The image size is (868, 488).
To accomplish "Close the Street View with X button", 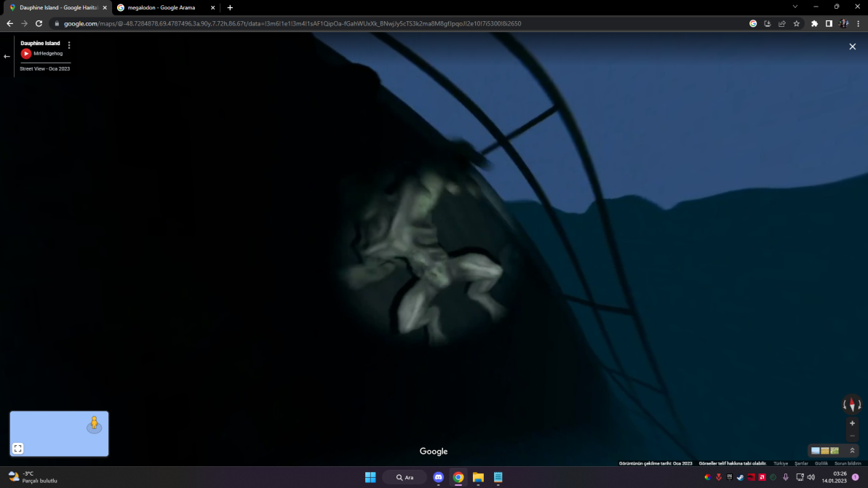I will click(x=853, y=47).
